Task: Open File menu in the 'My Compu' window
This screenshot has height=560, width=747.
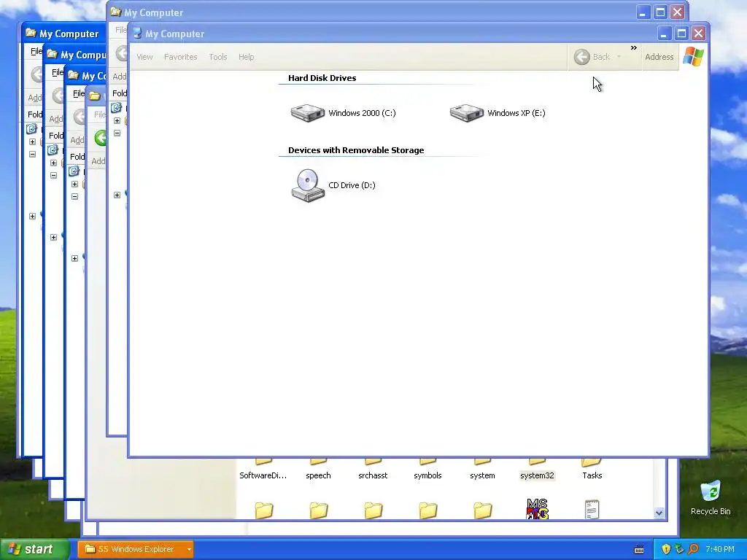Action: (x=57, y=72)
